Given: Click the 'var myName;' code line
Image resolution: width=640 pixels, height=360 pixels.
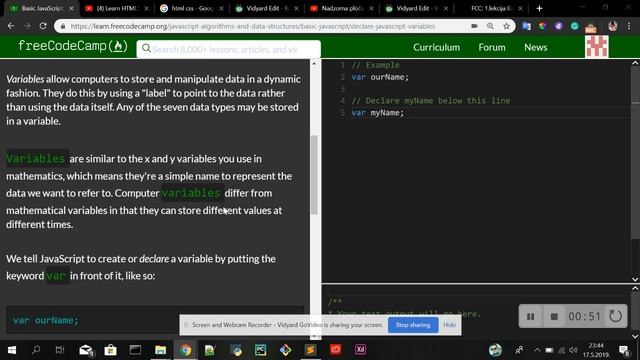Looking at the screenshot, I should tap(378, 113).
